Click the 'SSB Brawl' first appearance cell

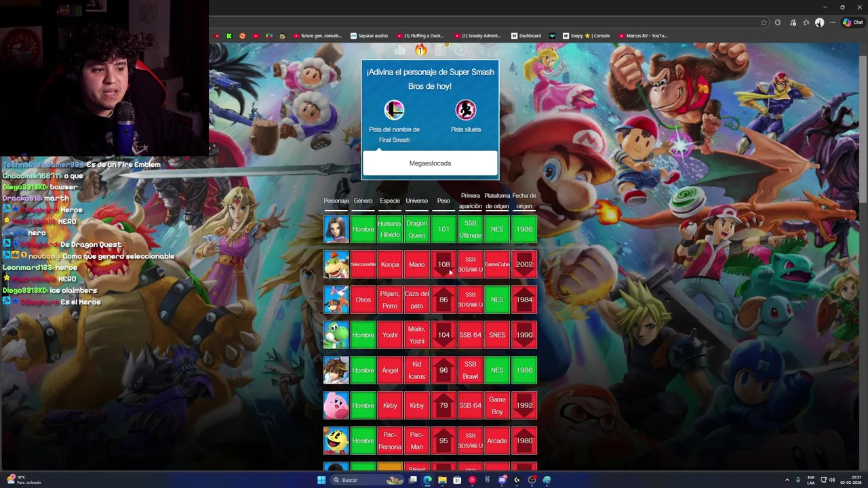click(470, 370)
